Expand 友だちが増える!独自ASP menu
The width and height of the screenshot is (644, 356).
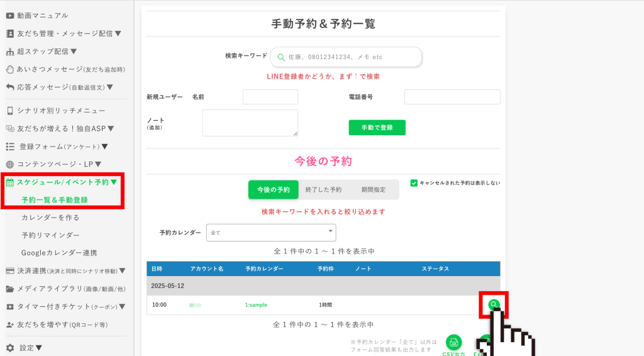(65, 128)
